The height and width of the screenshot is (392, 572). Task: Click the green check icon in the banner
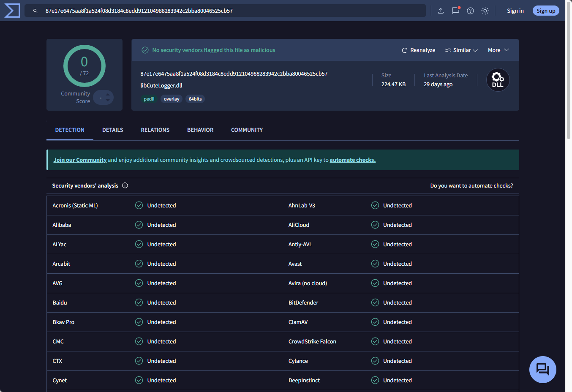pos(145,50)
